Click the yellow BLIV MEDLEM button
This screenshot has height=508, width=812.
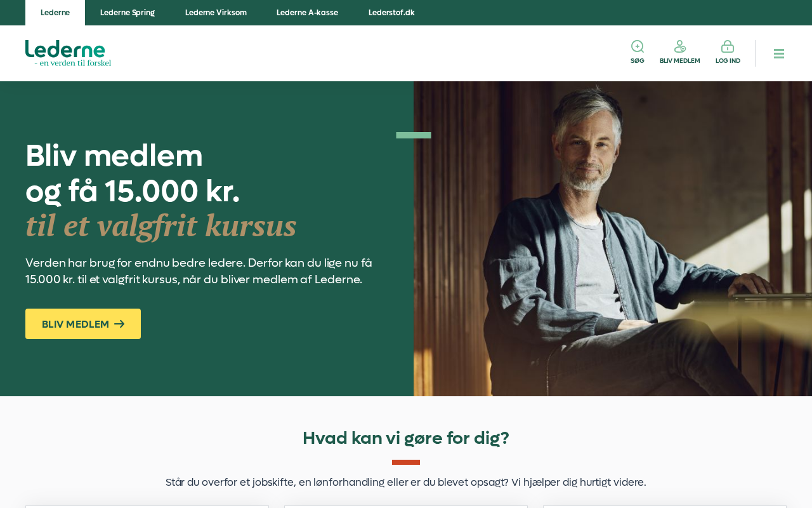click(x=83, y=324)
